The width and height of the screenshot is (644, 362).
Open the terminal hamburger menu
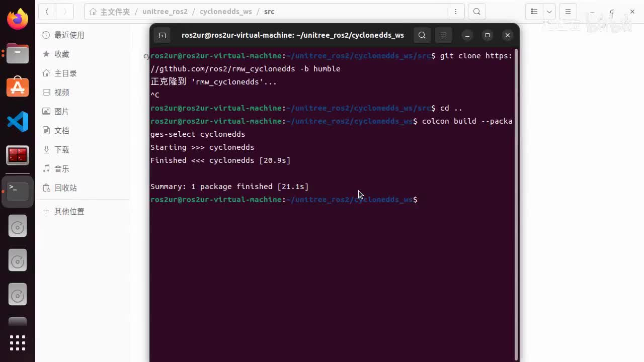(x=443, y=35)
